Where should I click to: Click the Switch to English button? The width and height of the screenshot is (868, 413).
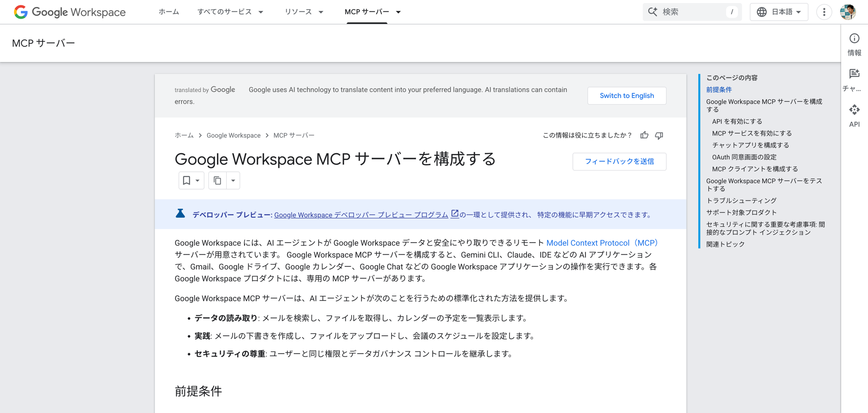[x=627, y=96]
